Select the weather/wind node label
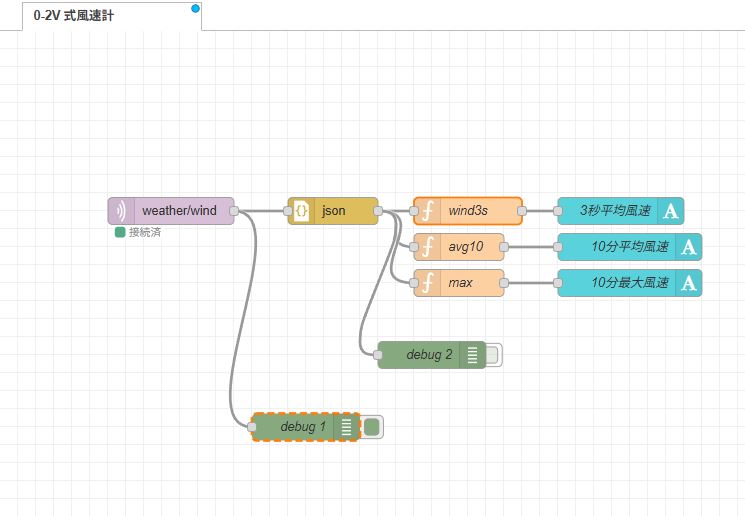Screen dimensions: 745x516 (179, 211)
